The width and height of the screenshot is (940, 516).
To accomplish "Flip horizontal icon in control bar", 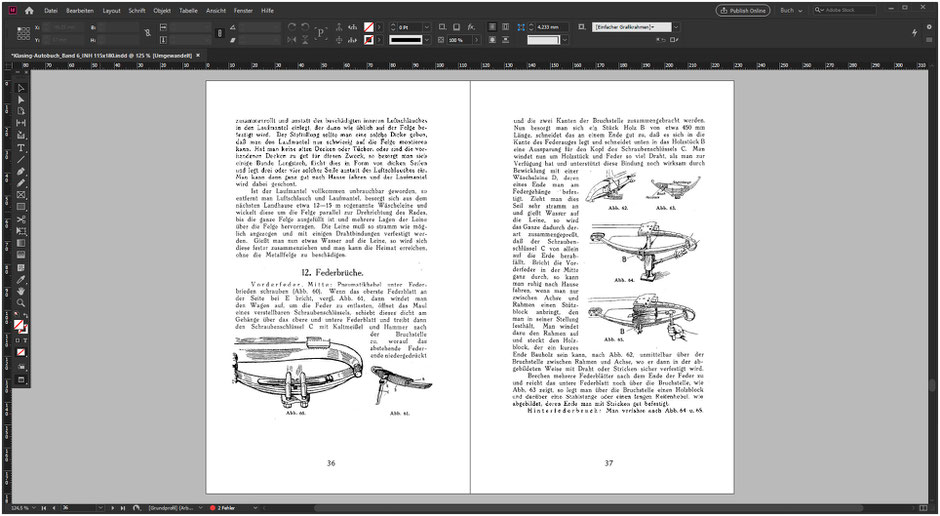I will click(x=291, y=40).
